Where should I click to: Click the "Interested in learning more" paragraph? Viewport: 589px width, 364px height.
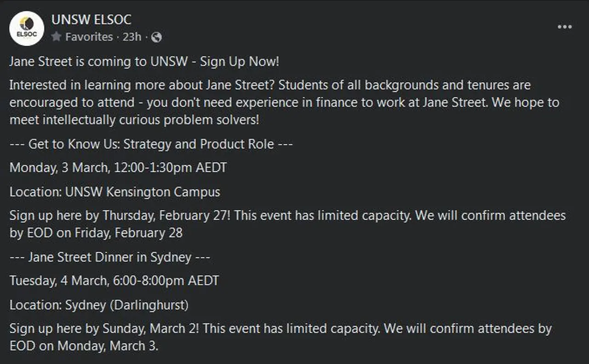click(270, 85)
